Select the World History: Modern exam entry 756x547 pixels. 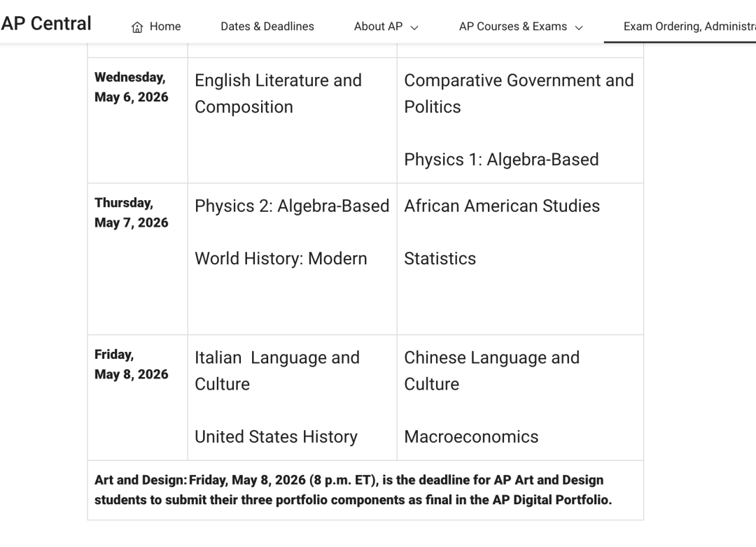[281, 258]
